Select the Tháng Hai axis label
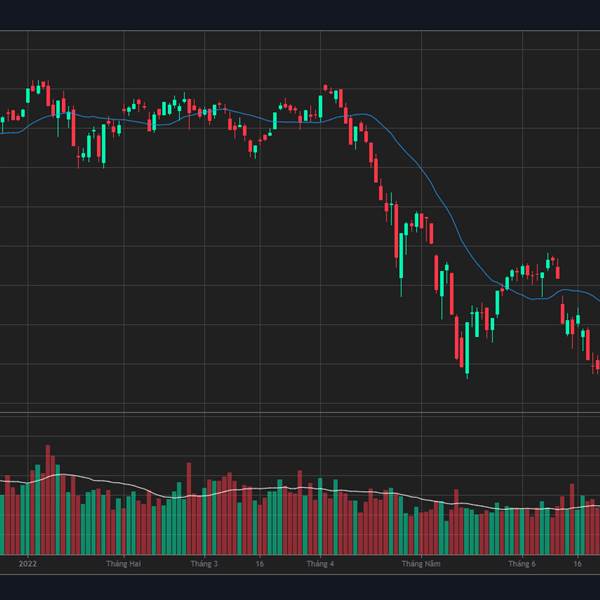This screenshot has height=600, width=600. tap(124, 564)
